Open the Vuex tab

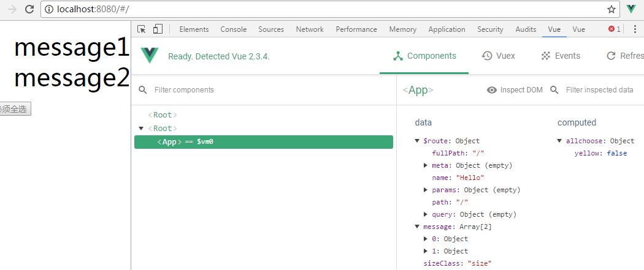[499, 56]
